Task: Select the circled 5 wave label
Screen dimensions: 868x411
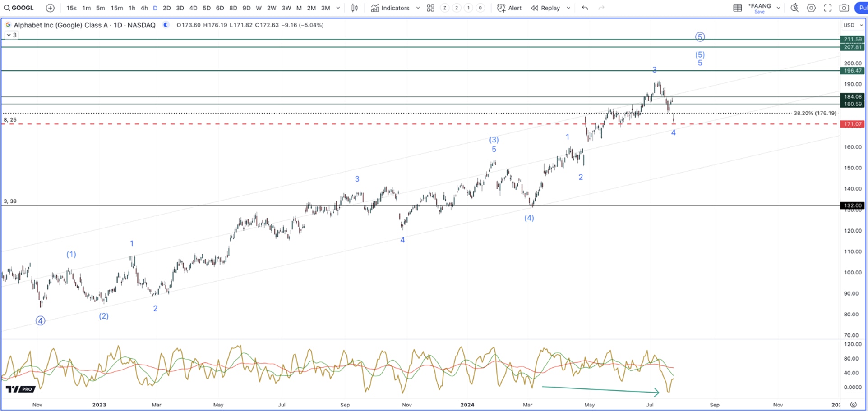Action: tap(700, 37)
